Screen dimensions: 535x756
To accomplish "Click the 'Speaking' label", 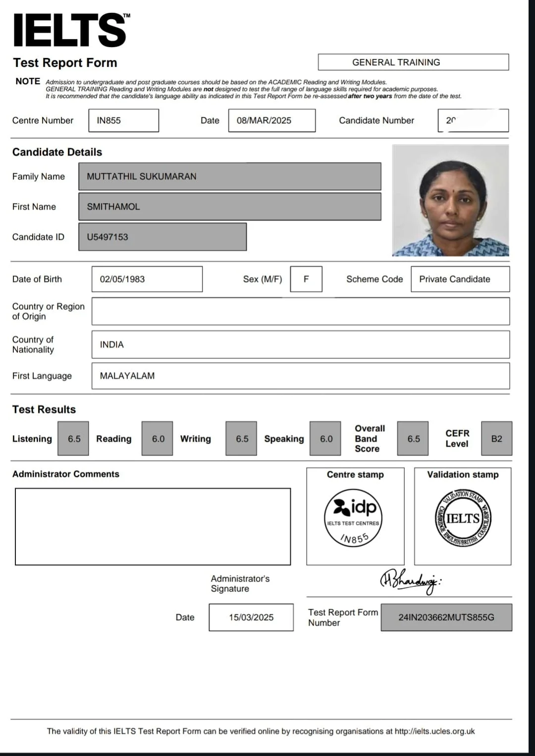I will pyautogui.click(x=284, y=438).
